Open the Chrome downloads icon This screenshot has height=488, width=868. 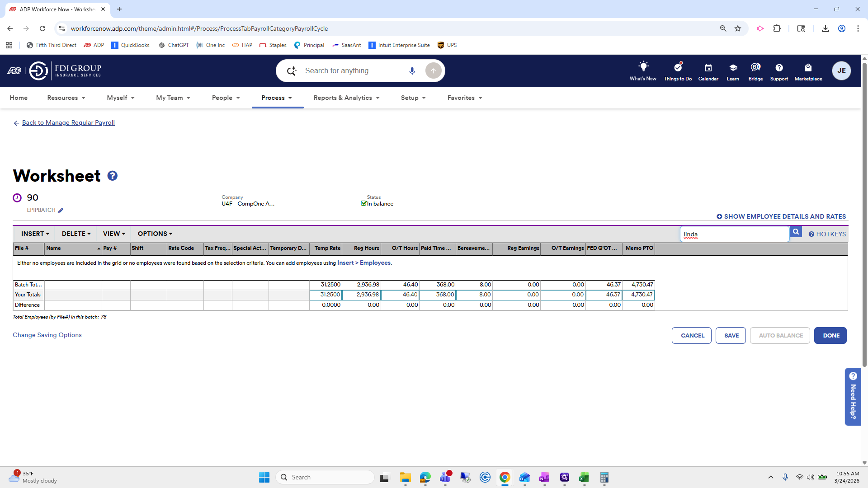coord(825,28)
